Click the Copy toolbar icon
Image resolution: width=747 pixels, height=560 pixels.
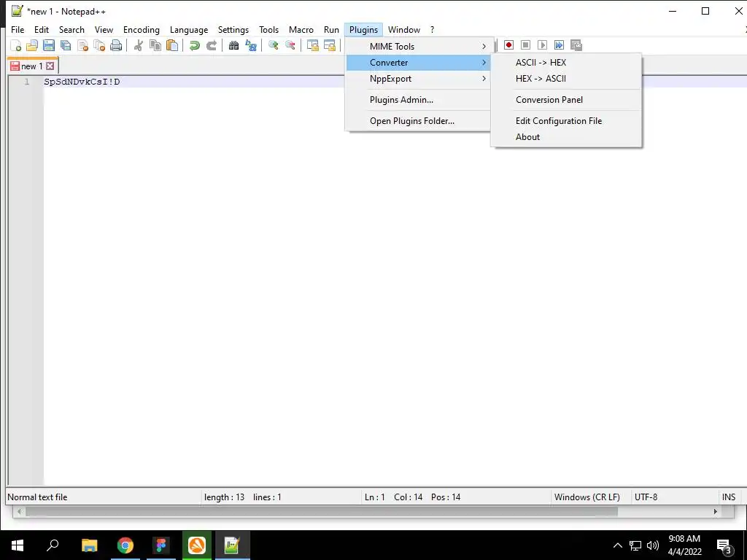155,46
